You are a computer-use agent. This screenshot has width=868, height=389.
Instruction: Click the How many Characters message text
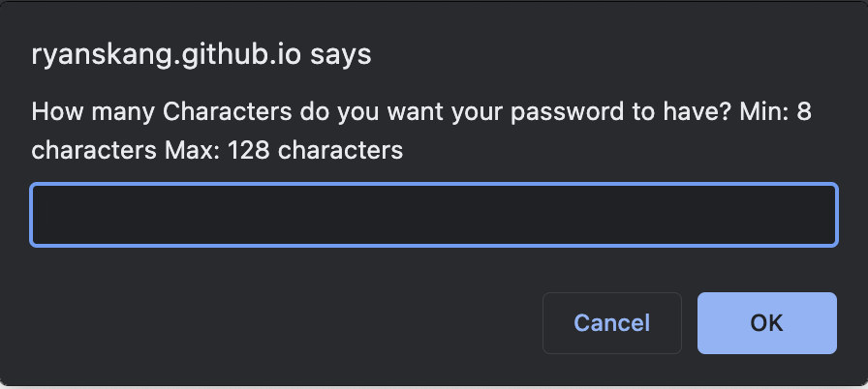[421, 131]
